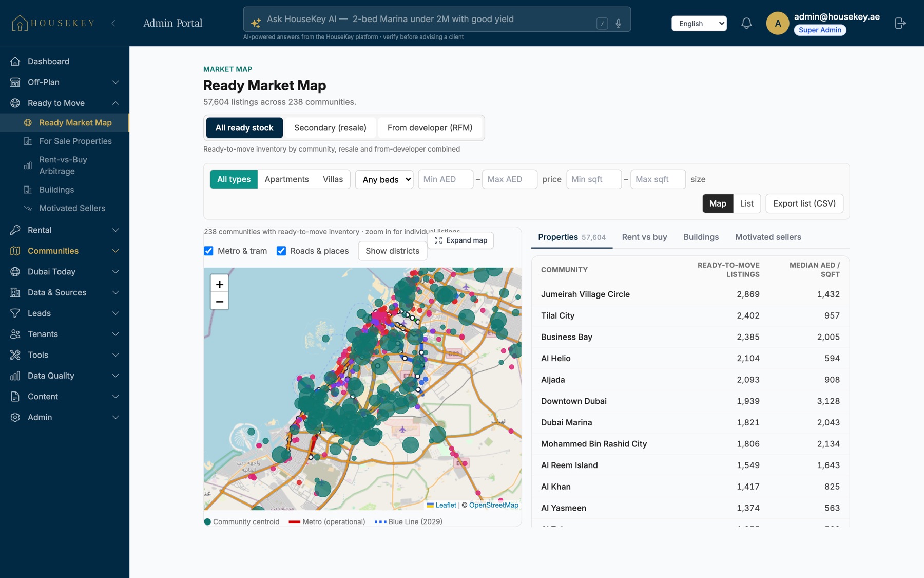This screenshot has width=924, height=578.
Task: Expand the Communities menu chevron
Action: (115, 251)
